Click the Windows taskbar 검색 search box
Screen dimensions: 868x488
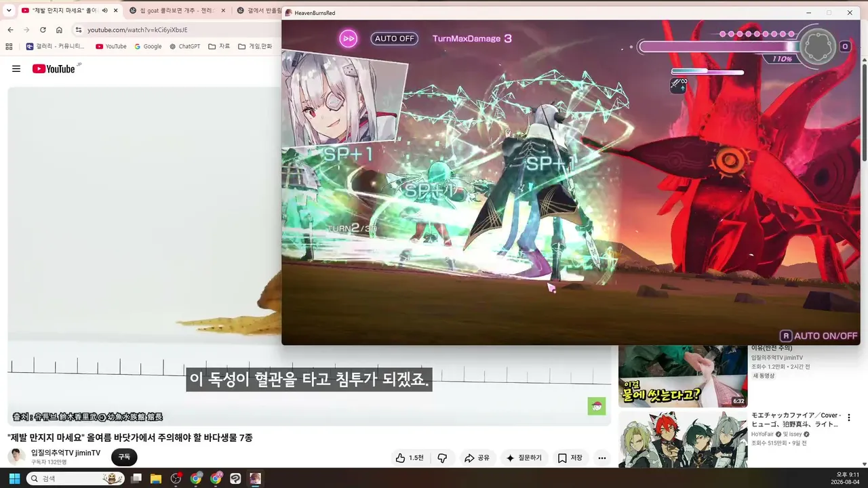75,479
